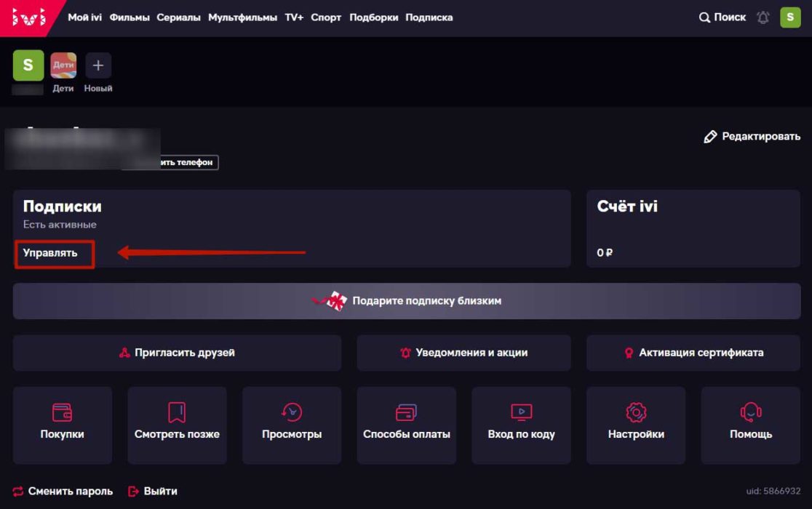
Task: Open Вход по коду tile
Action: [521, 425]
